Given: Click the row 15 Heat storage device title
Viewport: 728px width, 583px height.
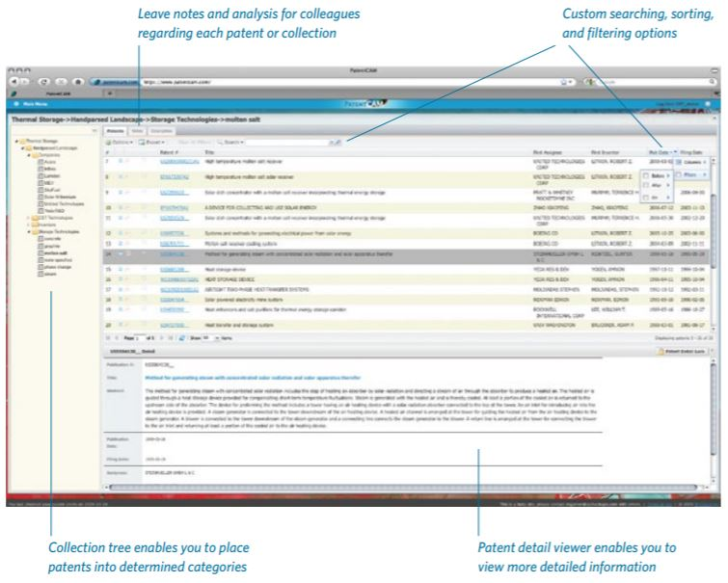Looking at the screenshot, I should [x=227, y=269].
